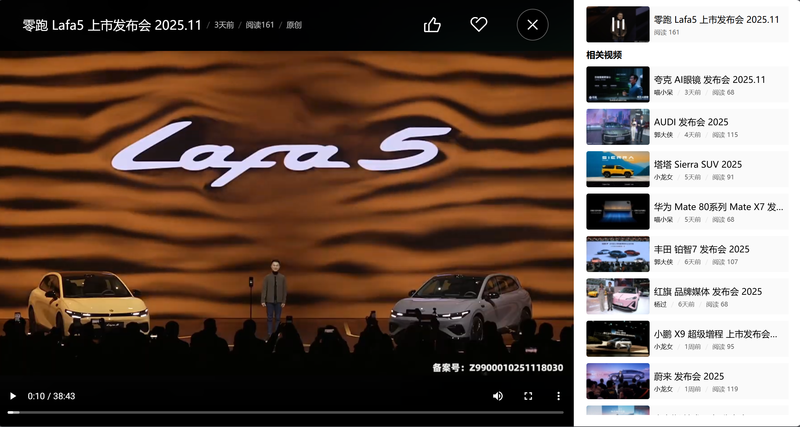
Task: Click the 阅读 107 count under 丰田 video
Action: 725,262
